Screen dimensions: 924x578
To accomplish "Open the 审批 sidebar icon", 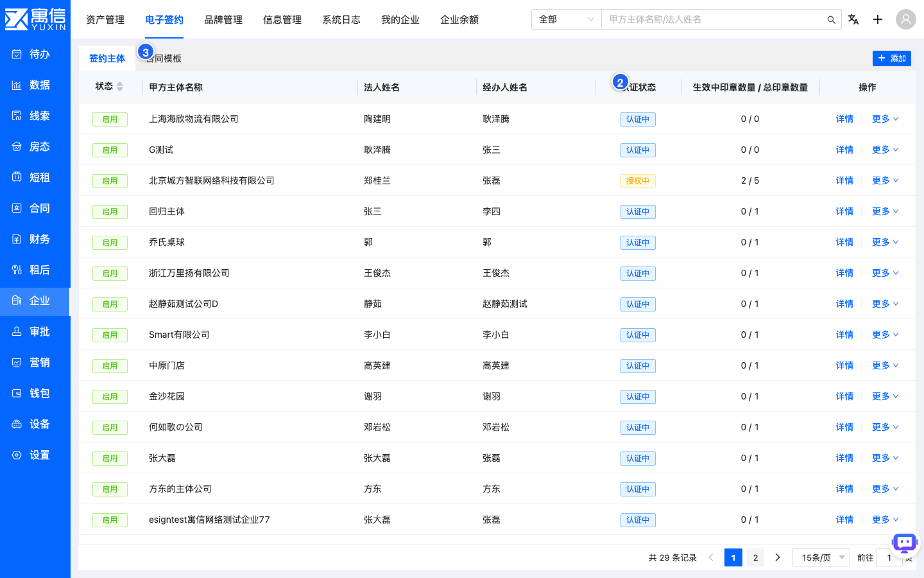I will point(17,331).
